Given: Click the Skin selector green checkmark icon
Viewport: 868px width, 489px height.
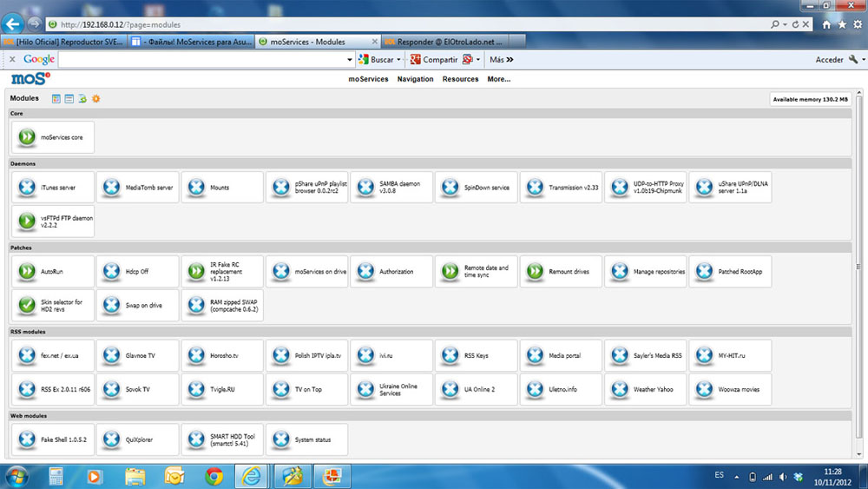Looking at the screenshot, I should pyautogui.click(x=27, y=306).
